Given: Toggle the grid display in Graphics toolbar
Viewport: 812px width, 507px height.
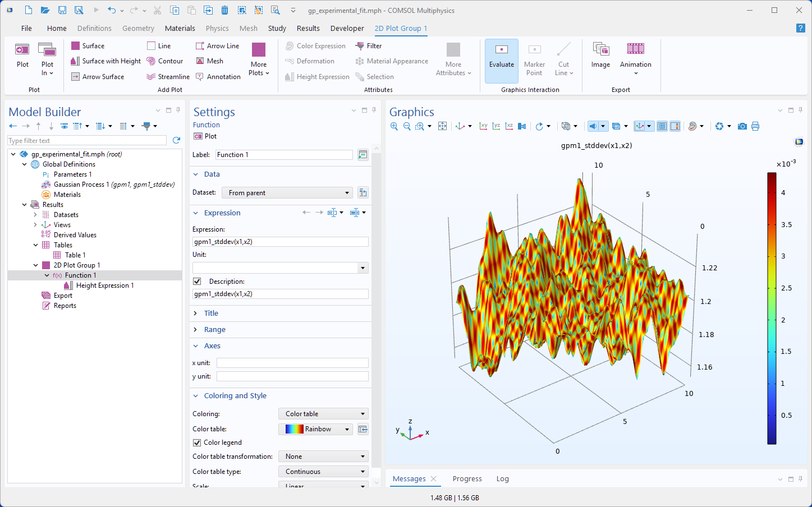Looking at the screenshot, I should pyautogui.click(x=662, y=126).
